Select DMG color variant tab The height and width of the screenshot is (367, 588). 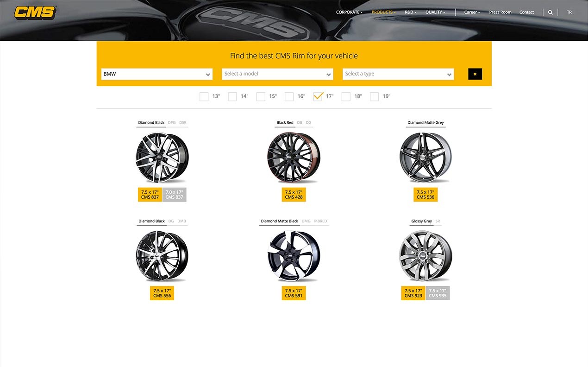(306, 221)
